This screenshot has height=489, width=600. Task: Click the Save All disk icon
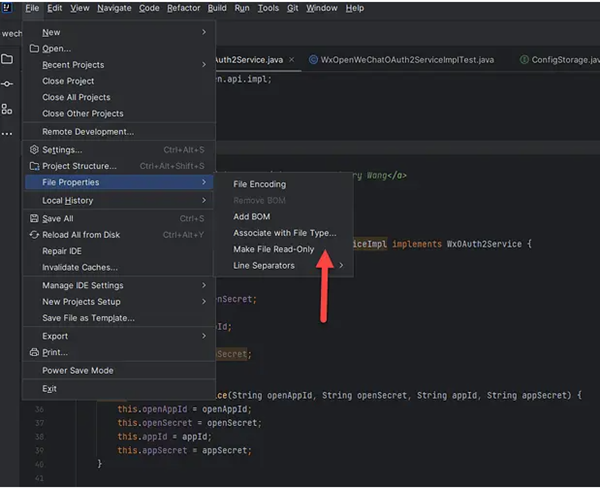[x=33, y=218]
